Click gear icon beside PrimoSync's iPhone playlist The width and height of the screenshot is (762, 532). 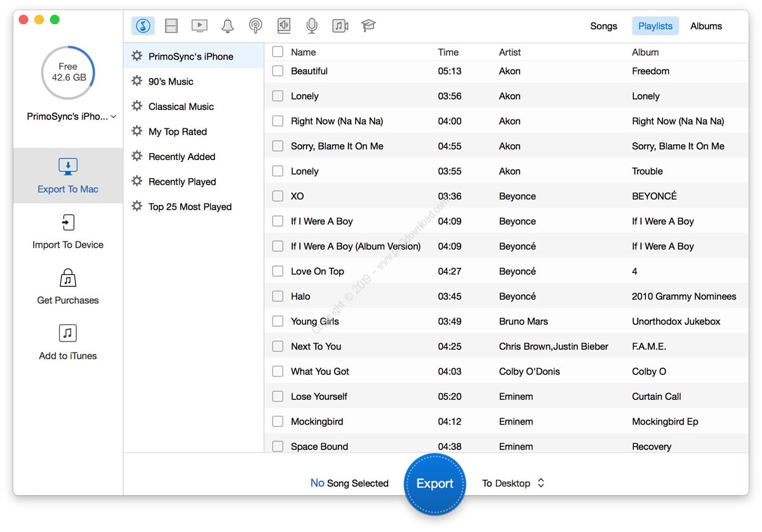point(137,57)
